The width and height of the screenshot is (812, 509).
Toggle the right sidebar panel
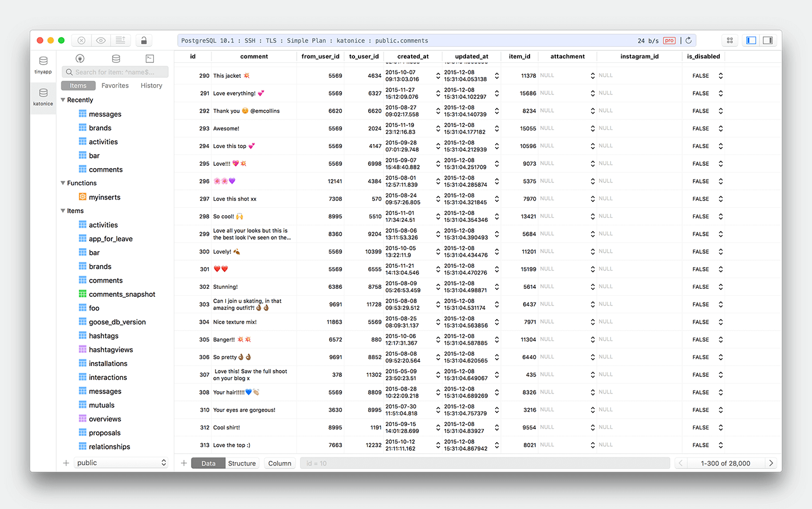pyautogui.click(x=768, y=41)
